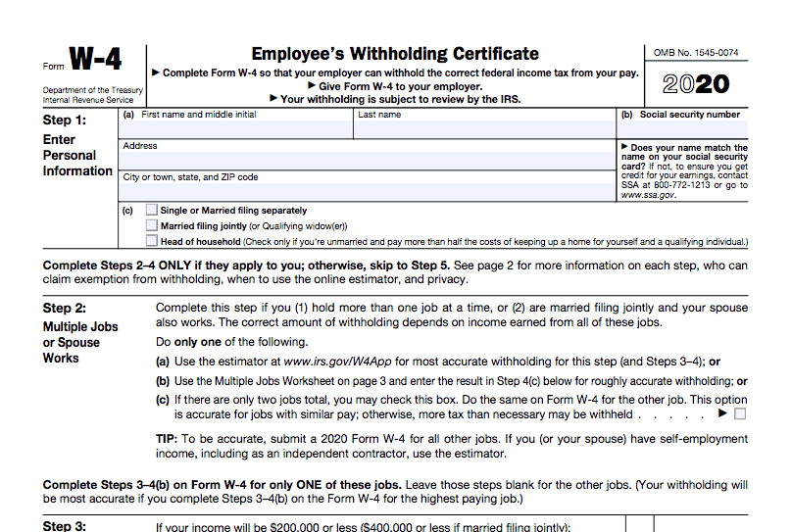Image resolution: width=792 pixels, height=532 pixels.
Task: Click First name and middle initial field
Action: click(x=236, y=129)
